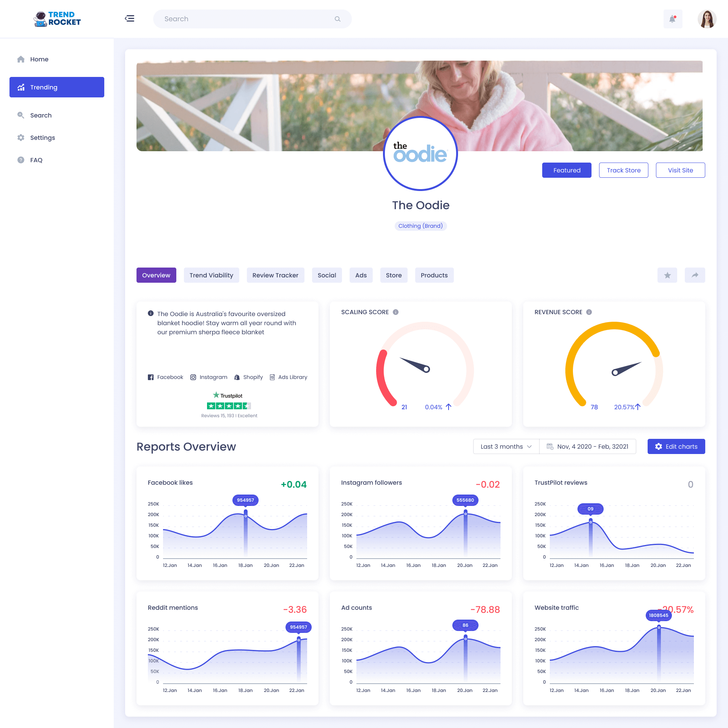Visit the brand site via Visit Site
728x728 pixels.
(x=680, y=170)
